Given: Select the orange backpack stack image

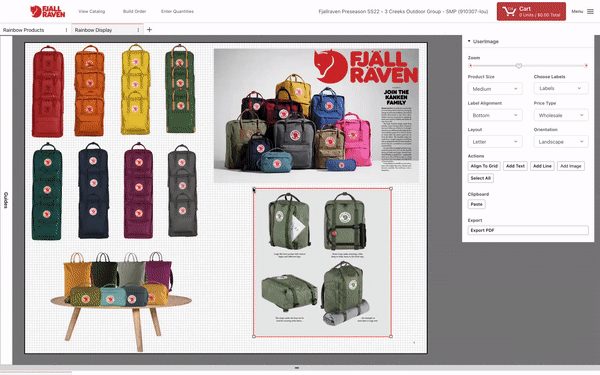Looking at the screenshot, I should (90, 90).
